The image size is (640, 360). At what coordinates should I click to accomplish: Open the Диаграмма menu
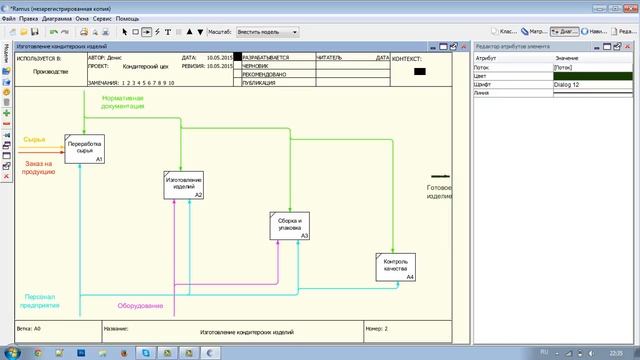57,19
